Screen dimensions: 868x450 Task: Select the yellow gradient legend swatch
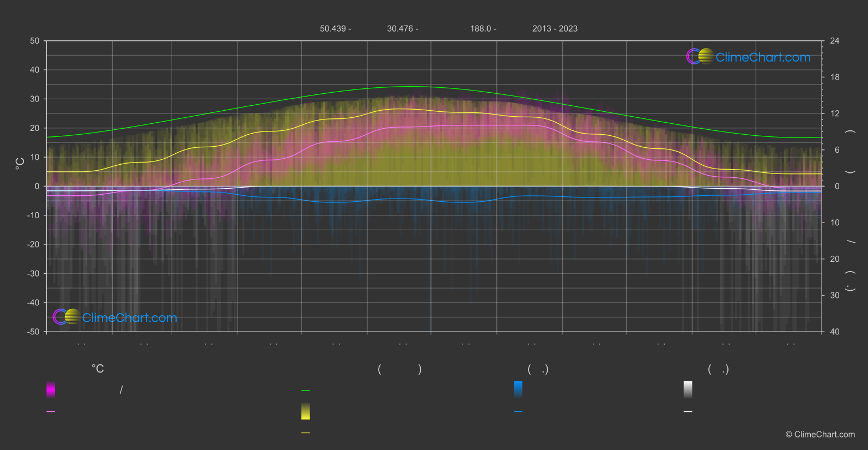(306, 411)
